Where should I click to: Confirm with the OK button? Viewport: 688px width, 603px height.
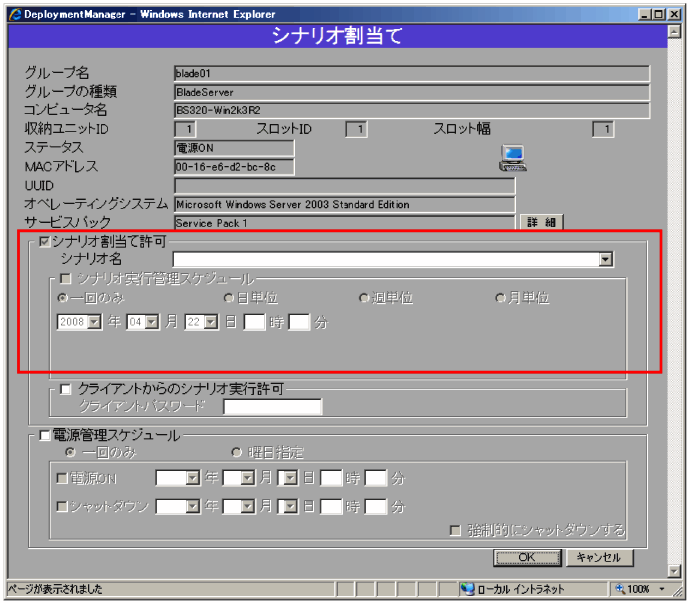click(527, 558)
